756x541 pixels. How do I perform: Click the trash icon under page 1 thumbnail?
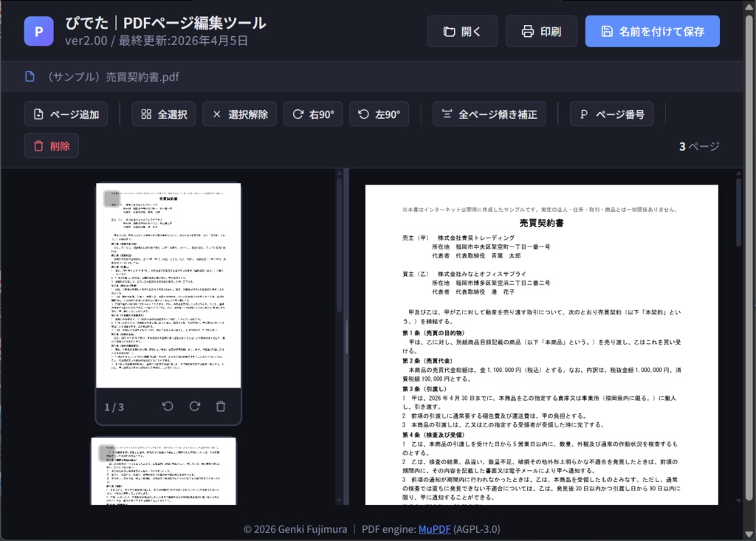pos(221,405)
